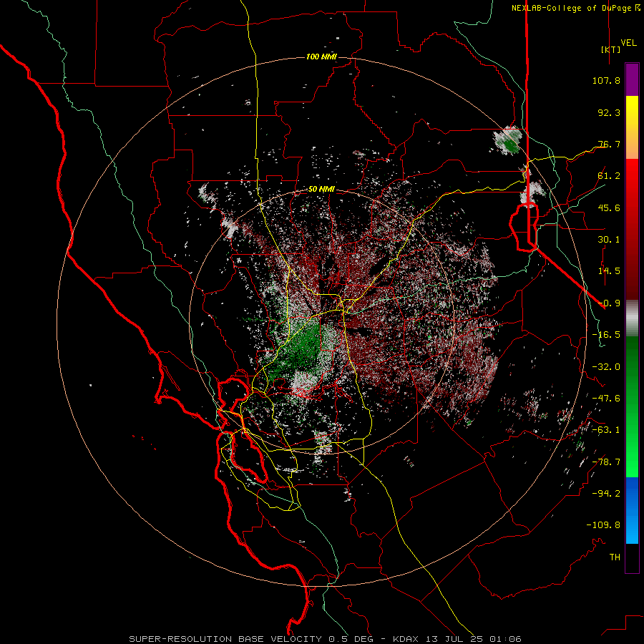This screenshot has width=644, height=644.
Task: Click the -0.9 legend value
Action: click(x=609, y=303)
